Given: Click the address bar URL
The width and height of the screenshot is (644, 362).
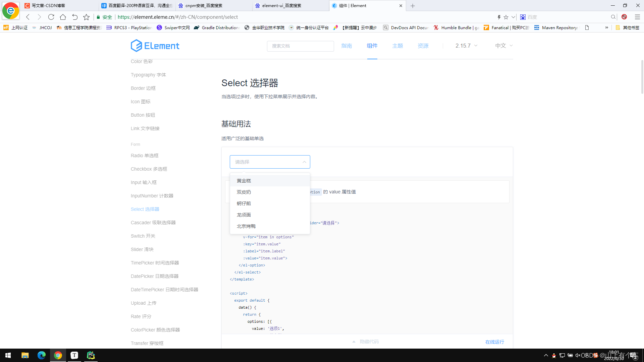Looking at the screenshot, I should pyautogui.click(x=177, y=17).
